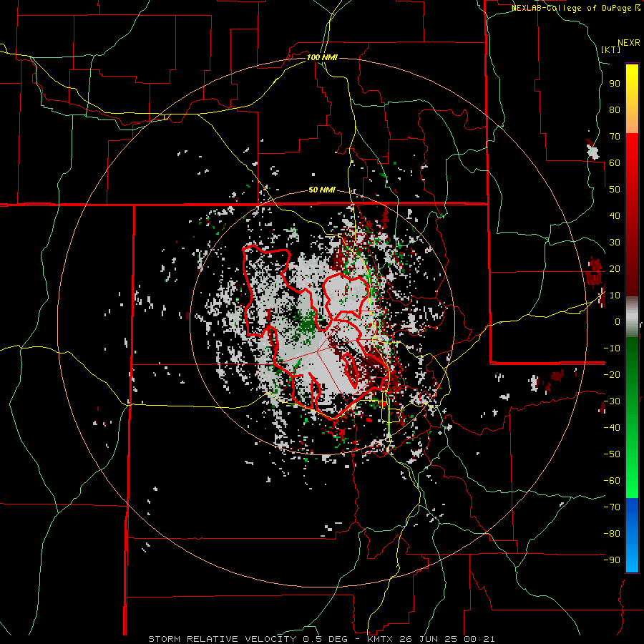
Task: Select the 70 value on the velocity scale
Action: [615, 137]
